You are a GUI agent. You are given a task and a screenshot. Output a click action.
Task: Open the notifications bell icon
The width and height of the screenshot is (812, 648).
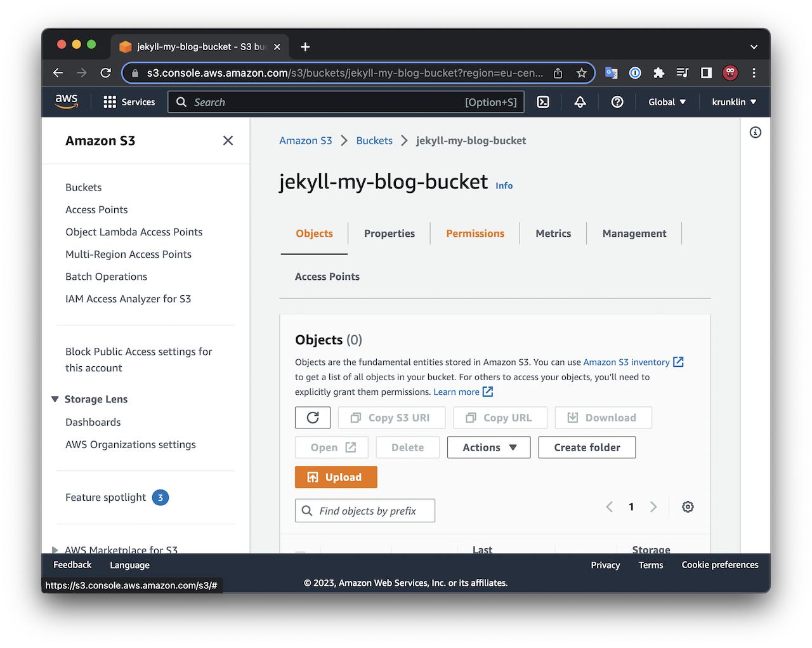(x=580, y=102)
